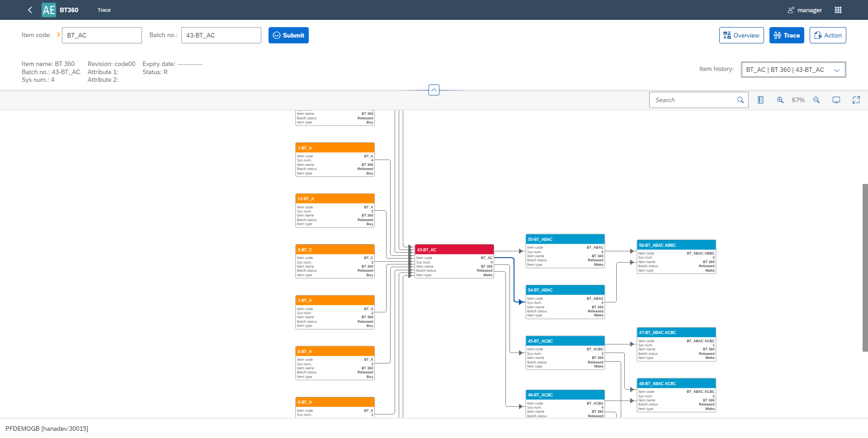868x438 pixels.
Task: Click inside the Batch no. input field
Action: pyautogui.click(x=221, y=35)
